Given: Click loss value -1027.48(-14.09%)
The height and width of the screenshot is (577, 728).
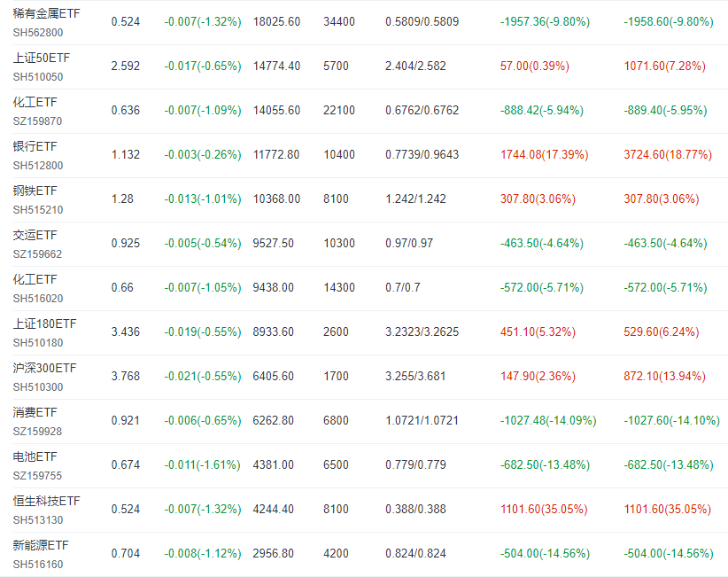Looking at the screenshot, I should pyautogui.click(x=548, y=420).
